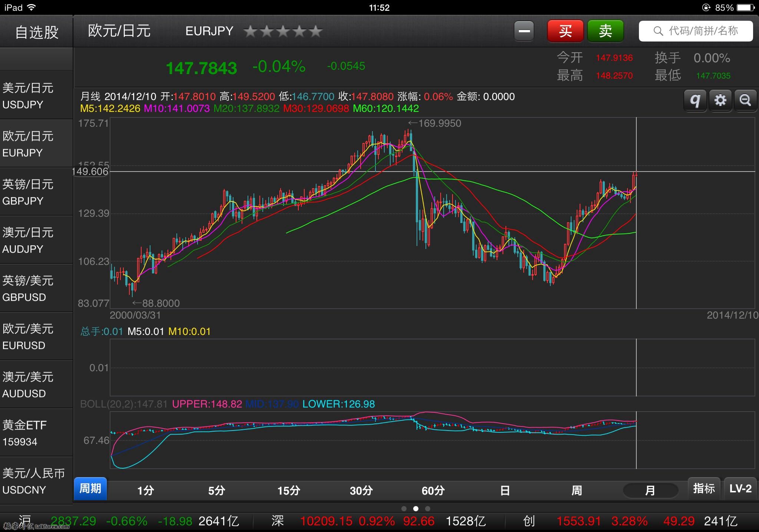Select 澳元/日元 AUDJPY in watchlist

point(36,240)
